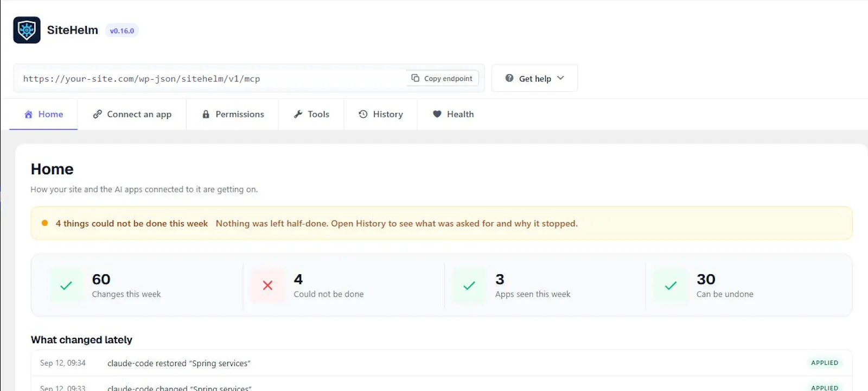The width and height of the screenshot is (868, 391).
Task: Click the Get help button label
Action: (535, 79)
